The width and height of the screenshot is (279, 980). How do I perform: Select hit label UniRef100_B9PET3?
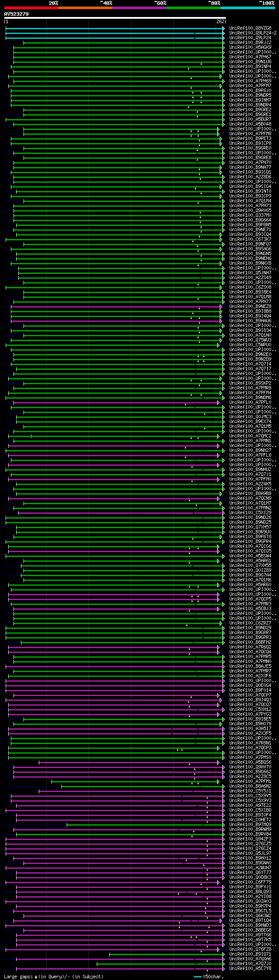pos(250,139)
